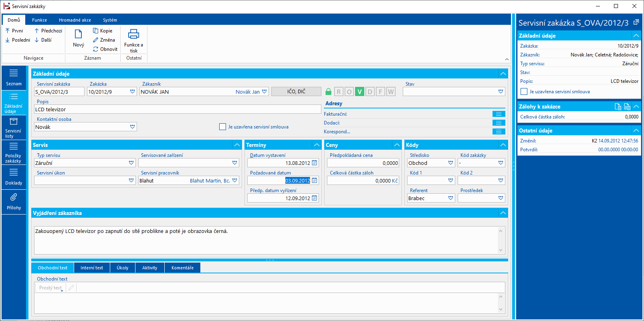Open the Typ servisu dropdown
The height and width of the screenshot is (321, 644).
[131, 163]
